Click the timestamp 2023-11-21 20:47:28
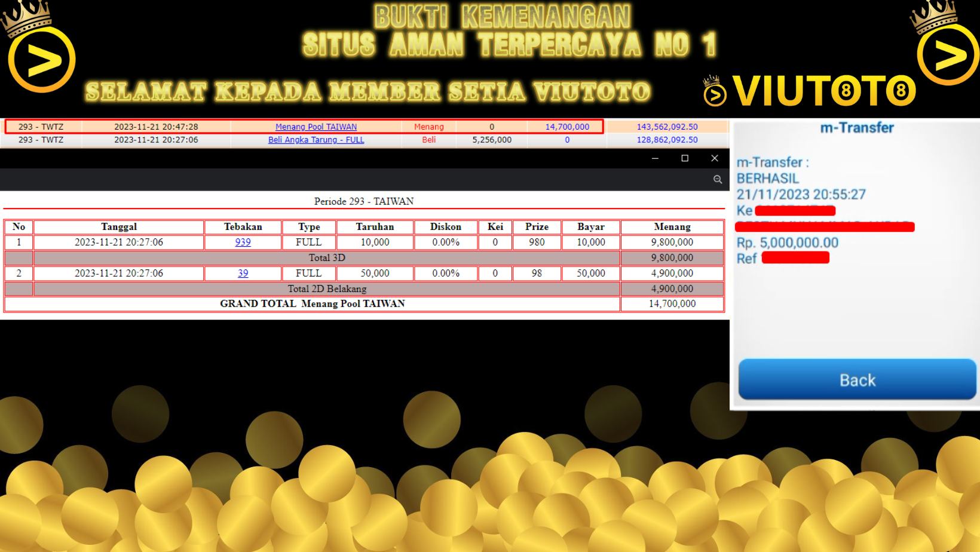This screenshot has height=552, width=980. pyautogui.click(x=156, y=127)
